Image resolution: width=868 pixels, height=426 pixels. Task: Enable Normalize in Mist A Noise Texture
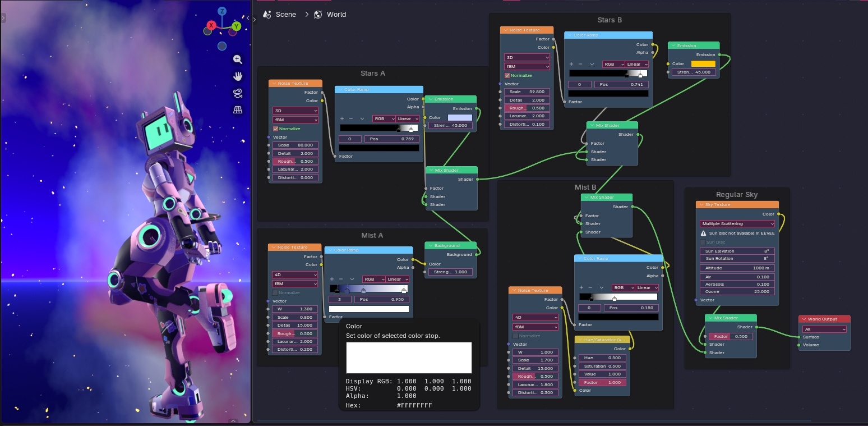pyautogui.click(x=275, y=293)
